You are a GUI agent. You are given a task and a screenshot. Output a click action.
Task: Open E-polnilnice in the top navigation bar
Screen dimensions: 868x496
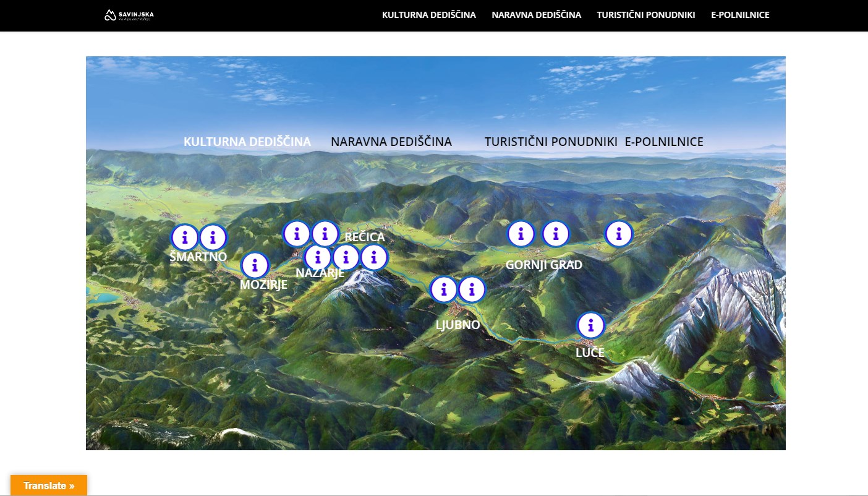click(740, 15)
